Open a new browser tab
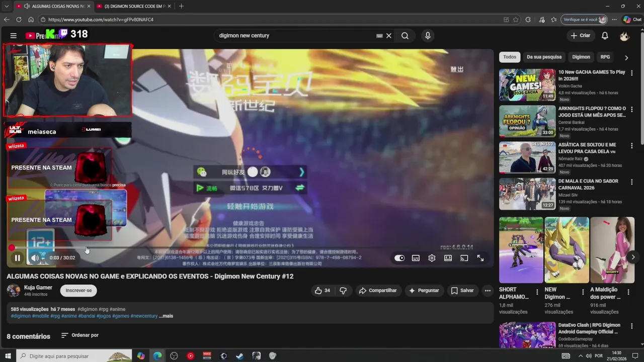 coord(181,6)
